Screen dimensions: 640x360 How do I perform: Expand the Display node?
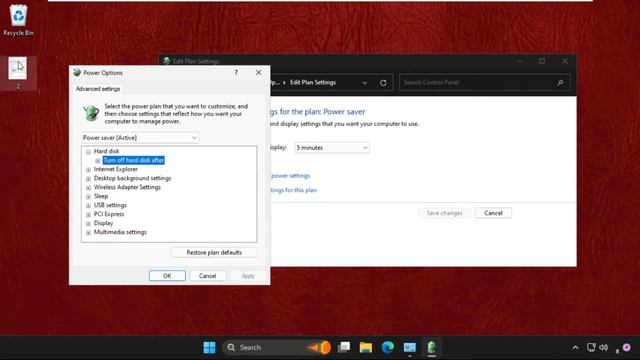click(88, 223)
